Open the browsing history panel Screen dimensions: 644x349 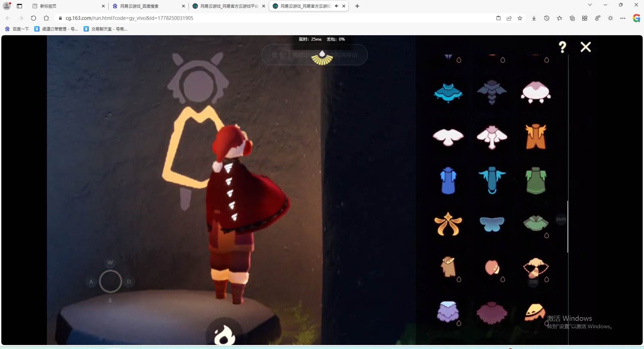point(547,18)
